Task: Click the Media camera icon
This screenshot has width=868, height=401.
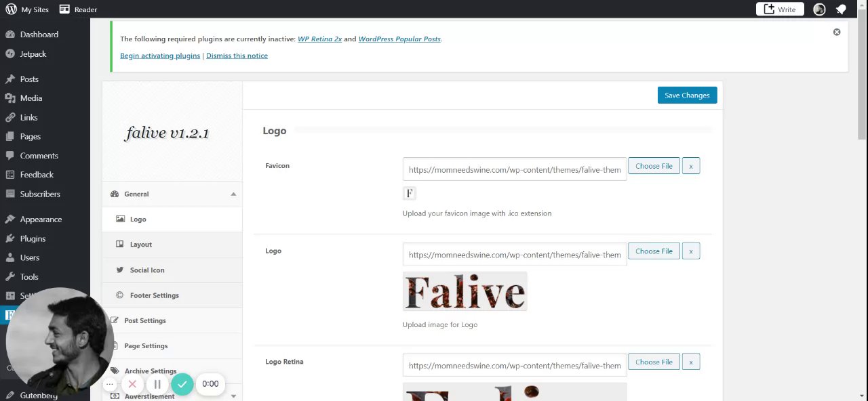Action: (x=10, y=98)
